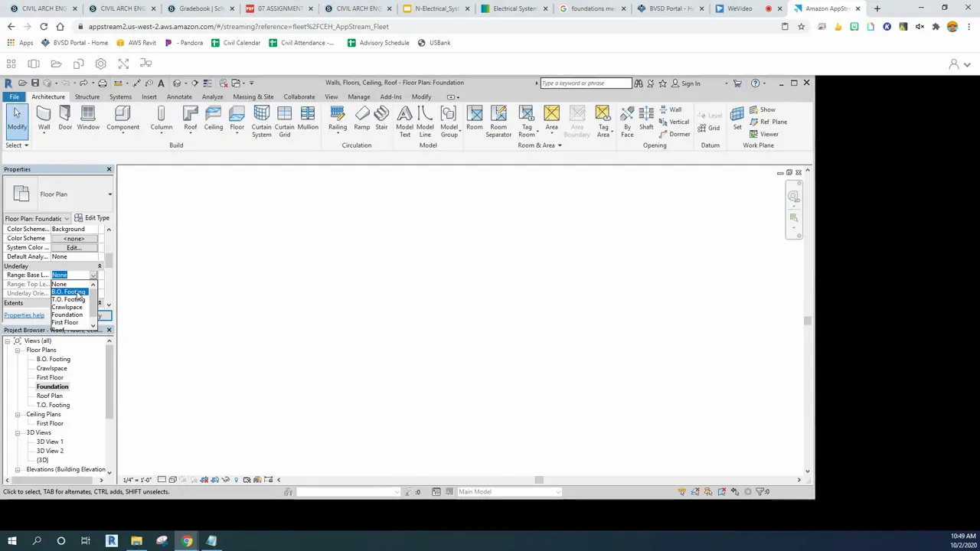The width and height of the screenshot is (980, 551).
Task: Select the Door tool
Action: coord(65,119)
